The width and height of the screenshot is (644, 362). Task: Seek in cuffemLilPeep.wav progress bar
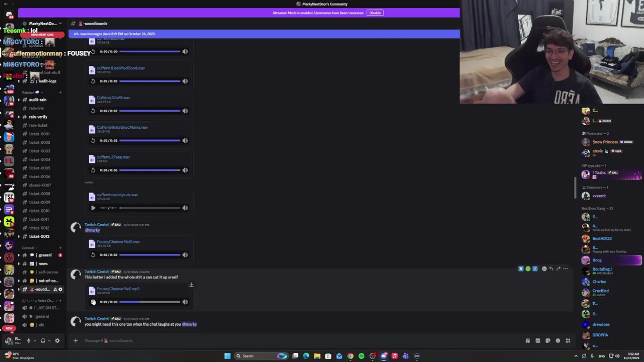150,170
